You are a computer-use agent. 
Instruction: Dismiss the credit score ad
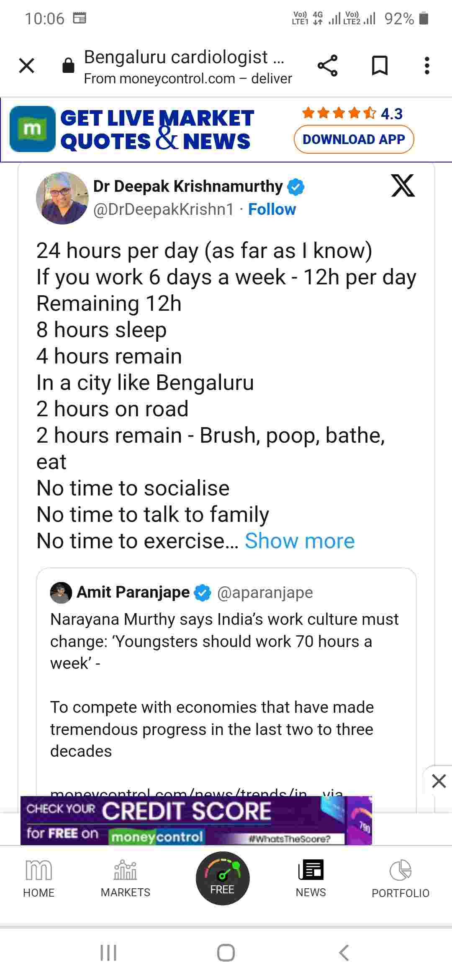point(439,781)
